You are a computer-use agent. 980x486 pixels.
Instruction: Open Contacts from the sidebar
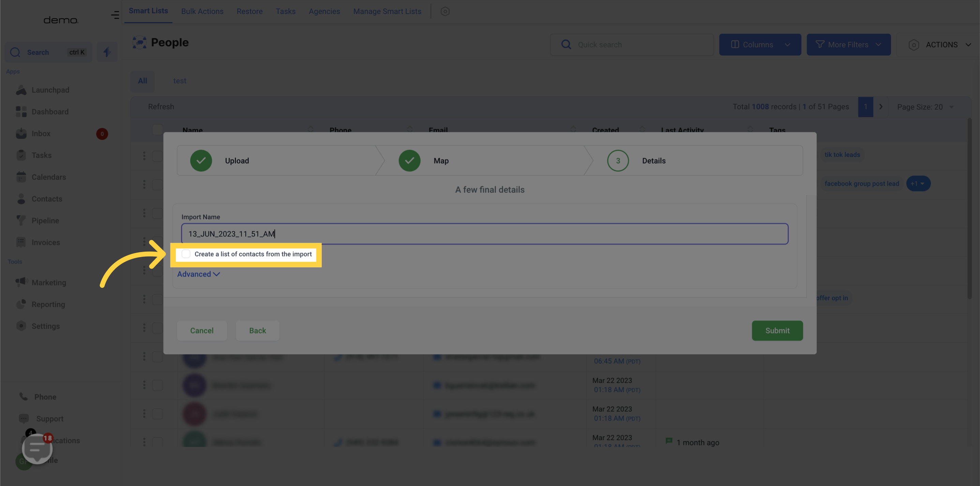tap(39, 199)
